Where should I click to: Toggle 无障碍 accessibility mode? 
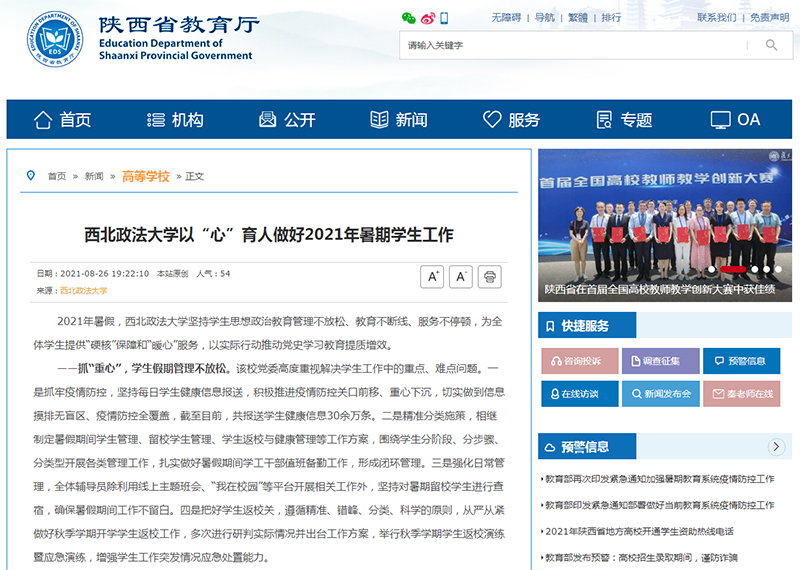coord(506,18)
